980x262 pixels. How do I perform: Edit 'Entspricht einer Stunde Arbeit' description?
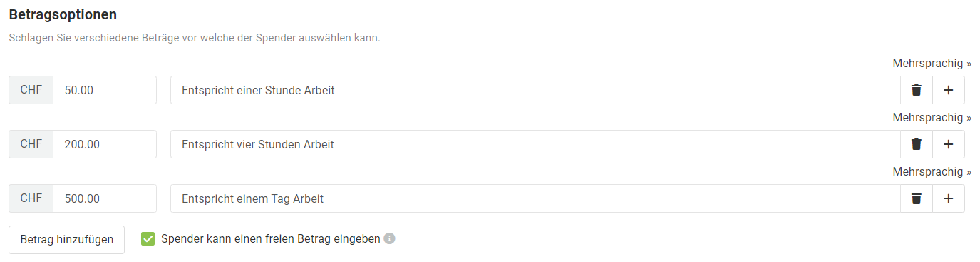535,90
